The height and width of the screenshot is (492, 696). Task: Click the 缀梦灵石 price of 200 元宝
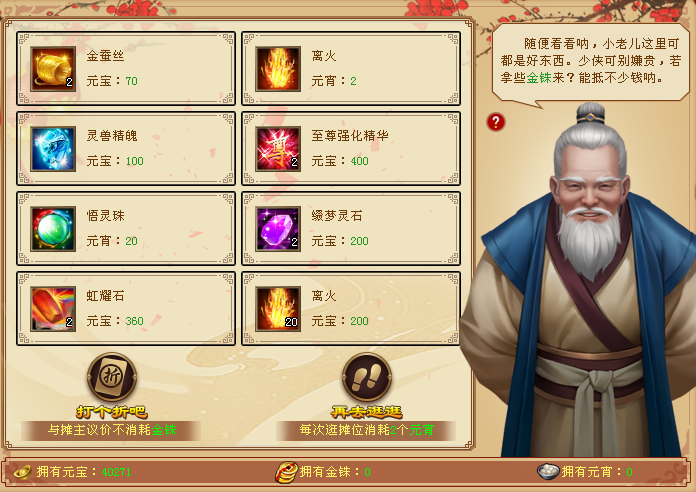(340, 241)
